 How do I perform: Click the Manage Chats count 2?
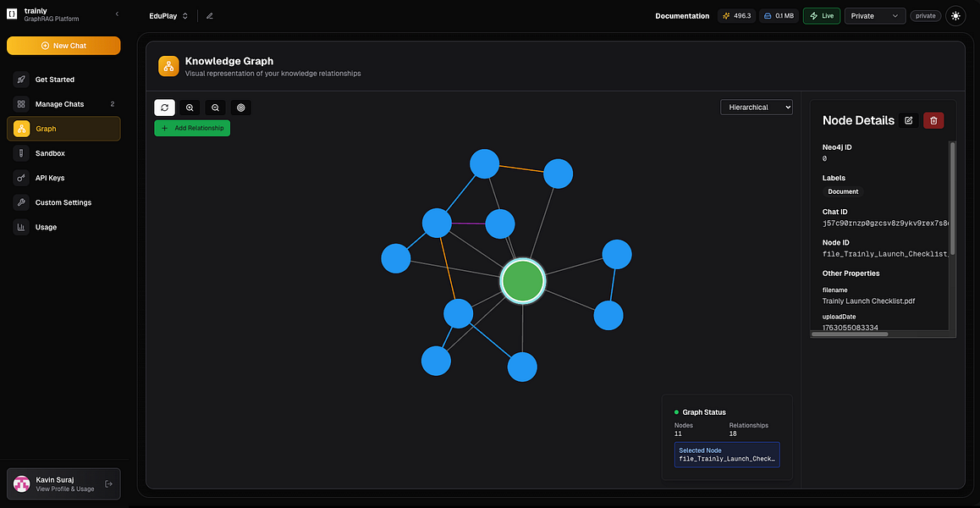(113, 104)
